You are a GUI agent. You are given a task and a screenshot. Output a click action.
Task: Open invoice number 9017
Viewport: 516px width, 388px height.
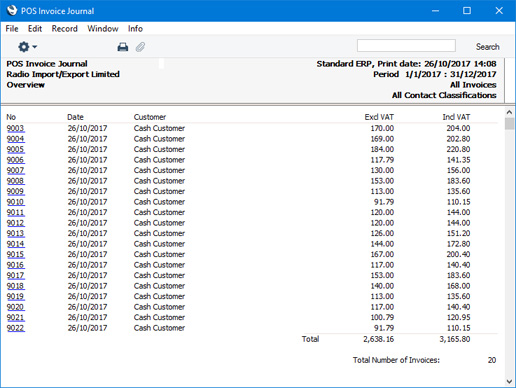(16, 275)
